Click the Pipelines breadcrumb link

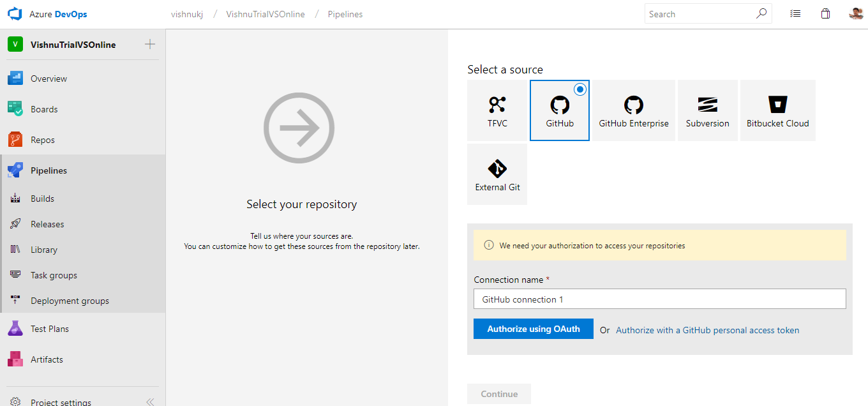[345, 14]
